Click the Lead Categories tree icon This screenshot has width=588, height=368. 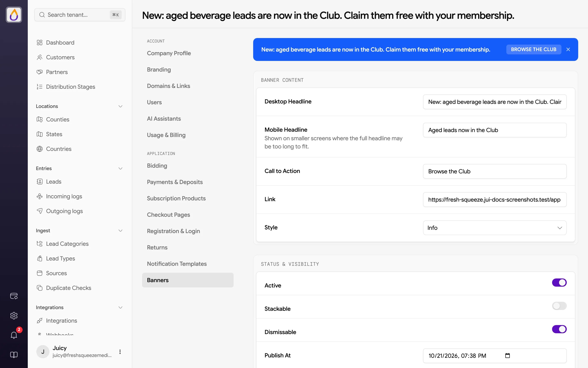pos(40,244)
